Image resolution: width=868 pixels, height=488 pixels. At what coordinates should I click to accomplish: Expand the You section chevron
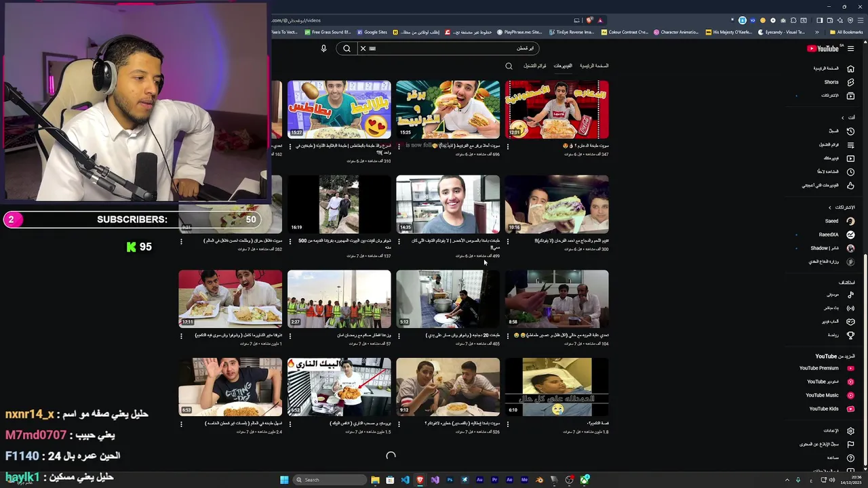843,117
